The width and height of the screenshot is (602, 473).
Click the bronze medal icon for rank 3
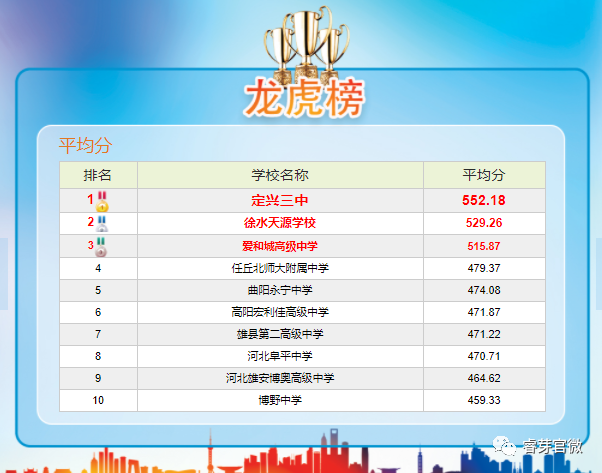101,247
